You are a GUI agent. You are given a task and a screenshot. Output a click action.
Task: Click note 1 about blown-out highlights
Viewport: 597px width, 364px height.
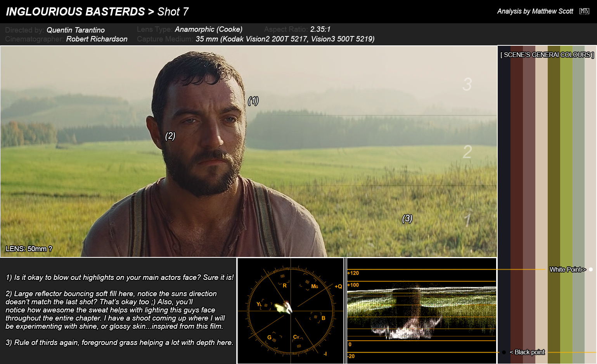[x=119, y=277]
